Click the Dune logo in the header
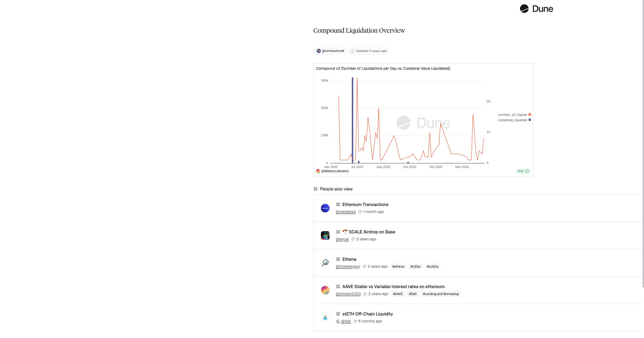 (x=537, y=9)
